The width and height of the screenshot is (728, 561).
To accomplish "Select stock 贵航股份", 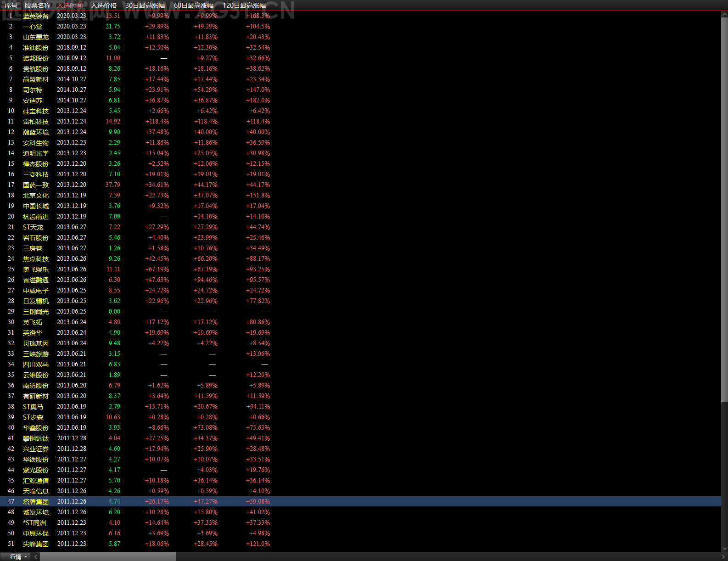I will click(36, 69).
